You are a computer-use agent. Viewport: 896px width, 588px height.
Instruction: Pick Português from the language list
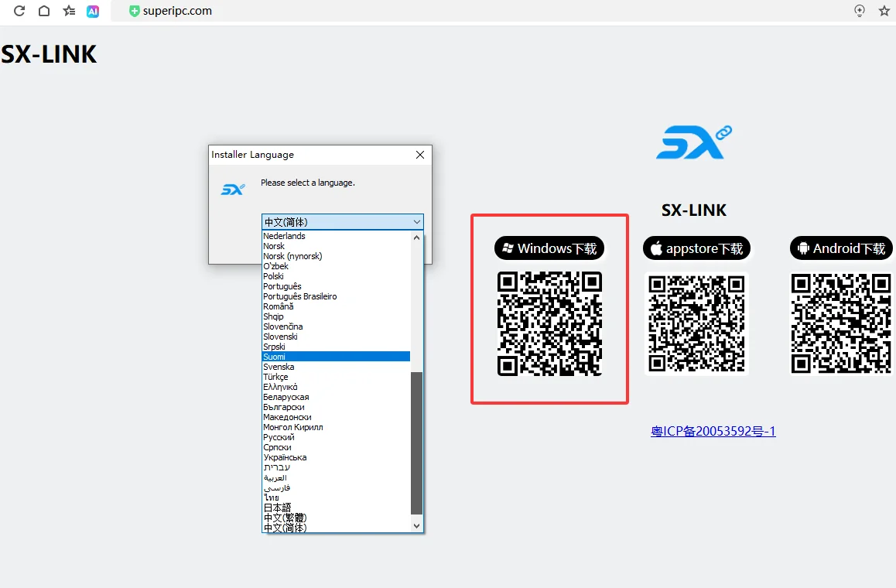[336, 286]
